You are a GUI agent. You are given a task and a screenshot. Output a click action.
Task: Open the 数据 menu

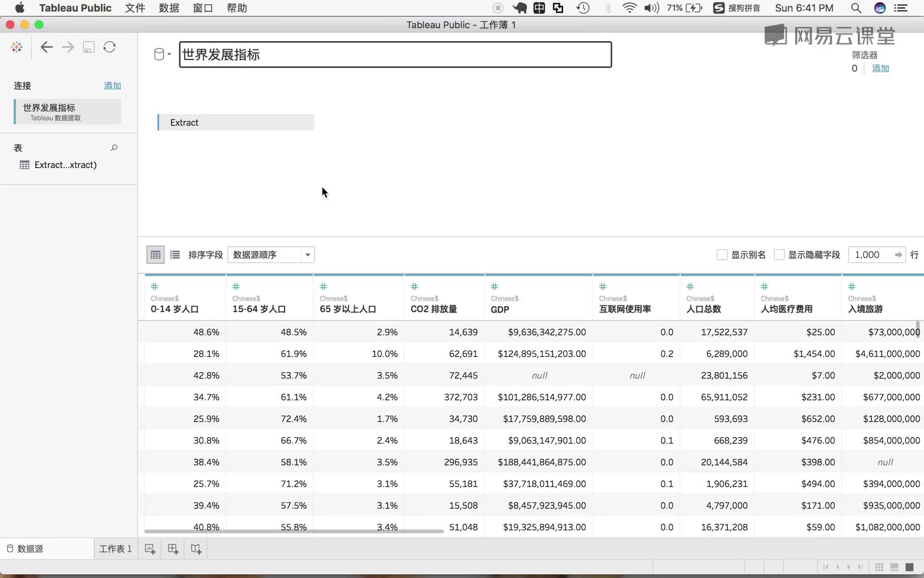point(169,8)
